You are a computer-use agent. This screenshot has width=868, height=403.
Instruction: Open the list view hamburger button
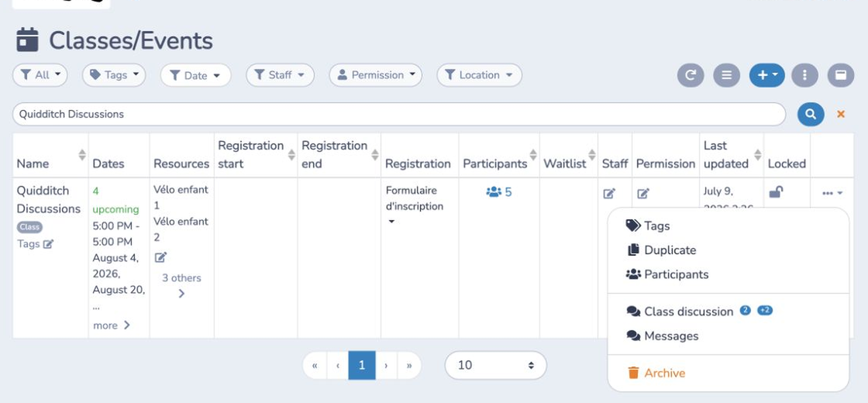coord(726,75)
